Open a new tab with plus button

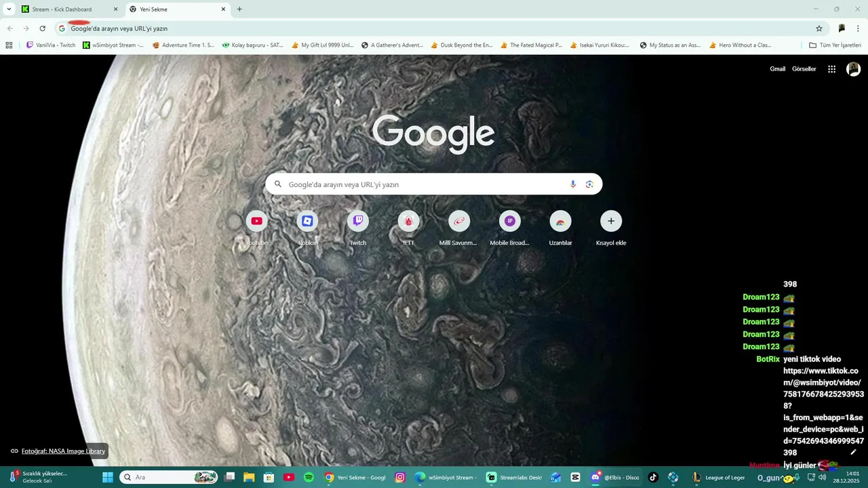(x=239, y=9)
